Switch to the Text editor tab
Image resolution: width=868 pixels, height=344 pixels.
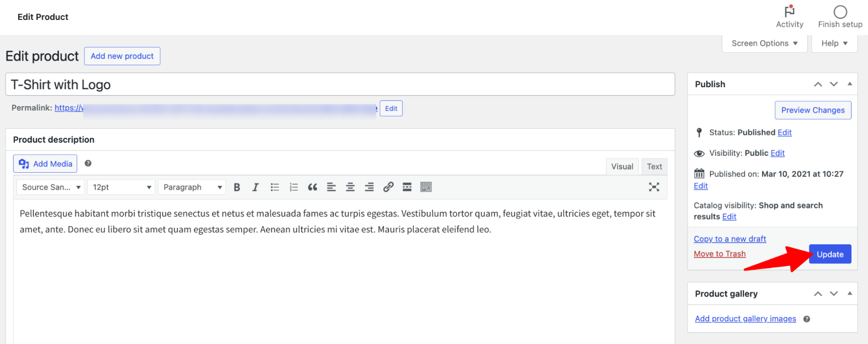(x=654, y=167)
